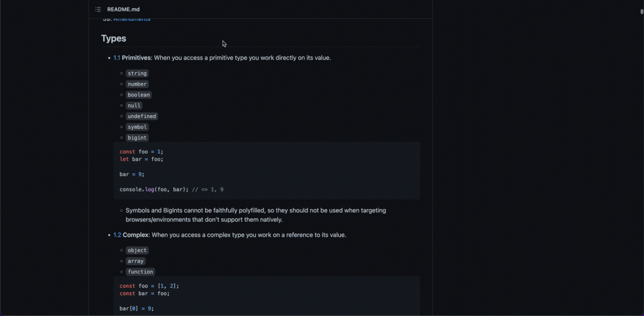This screenshot has height=316, width=644.
Task: Click the Types section heading
Action: point(114,38)
